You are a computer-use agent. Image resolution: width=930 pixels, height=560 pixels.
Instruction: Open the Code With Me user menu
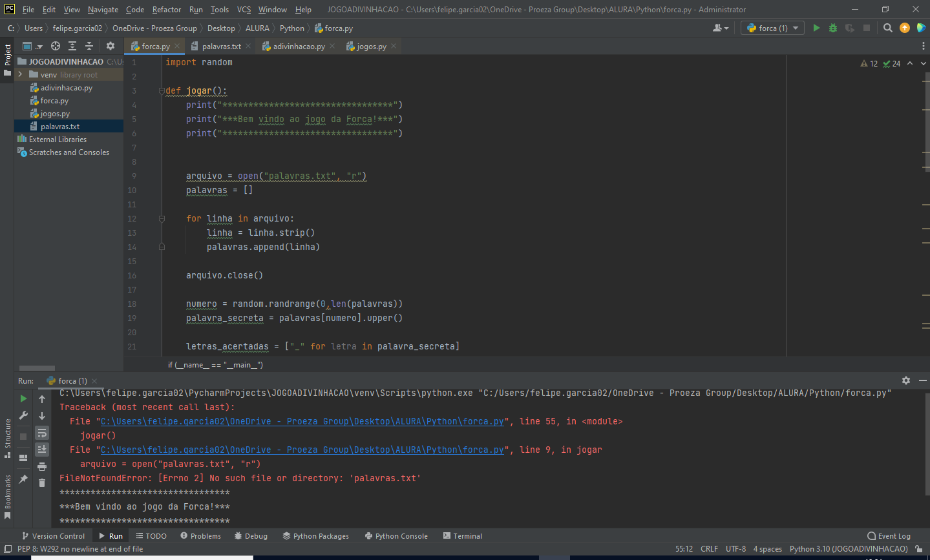(721, 28)
